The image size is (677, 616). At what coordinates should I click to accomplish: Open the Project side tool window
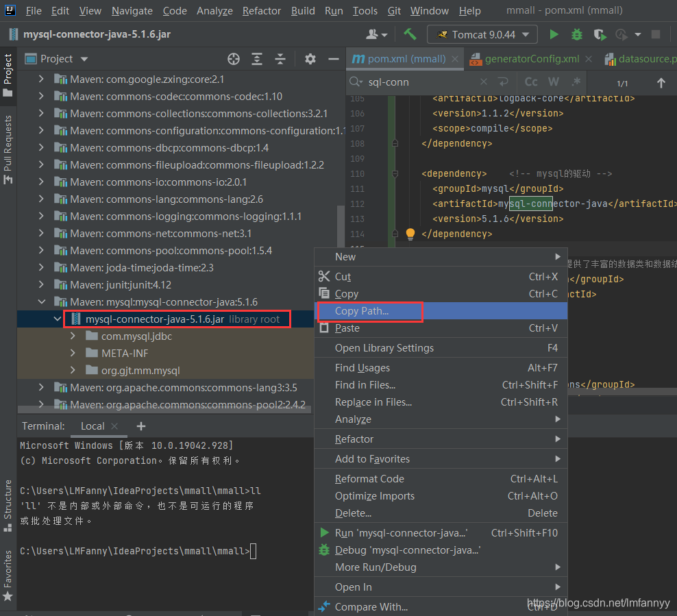(8, 75)
